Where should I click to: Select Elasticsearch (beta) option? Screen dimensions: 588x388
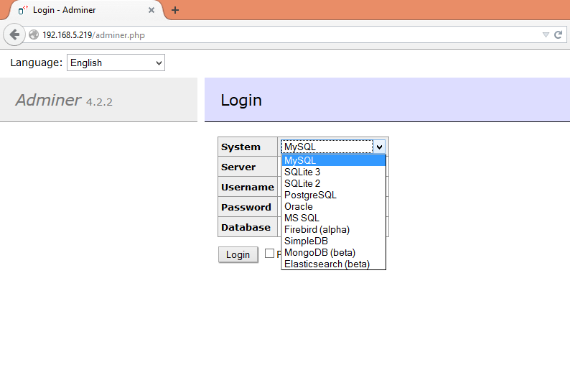(x=333, y=264)
